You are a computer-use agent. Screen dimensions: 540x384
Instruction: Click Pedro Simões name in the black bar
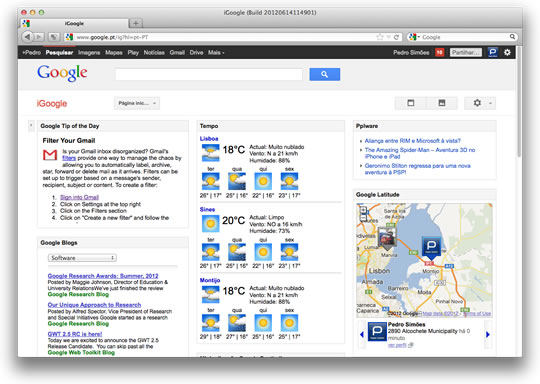(x=411, y=52)
